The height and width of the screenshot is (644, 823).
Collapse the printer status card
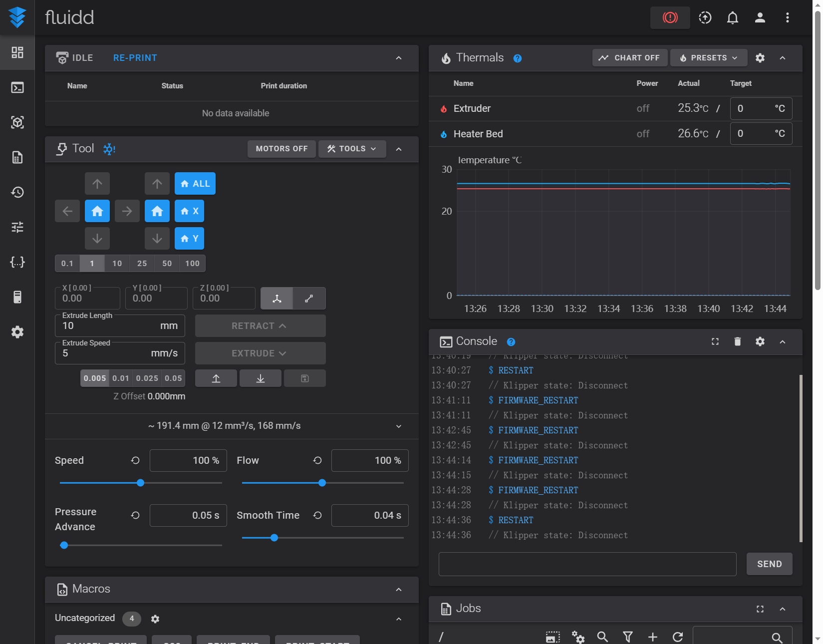(x=398, y=58)
